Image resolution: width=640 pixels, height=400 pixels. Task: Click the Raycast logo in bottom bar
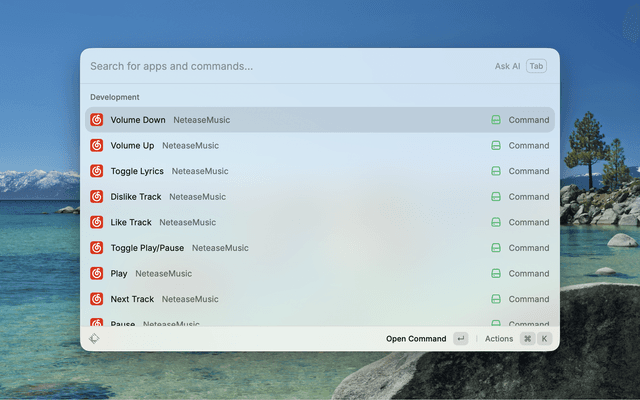94,339
